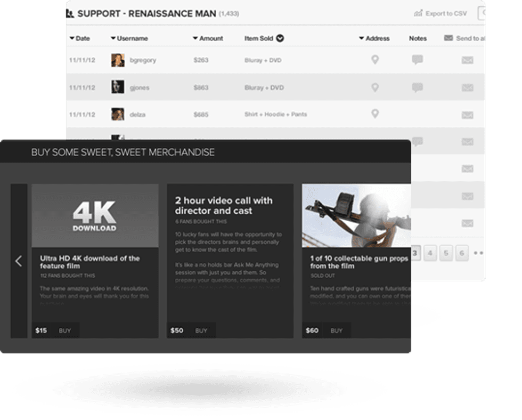
Task: View address pin for bgregory
Action: click(375, 60)
